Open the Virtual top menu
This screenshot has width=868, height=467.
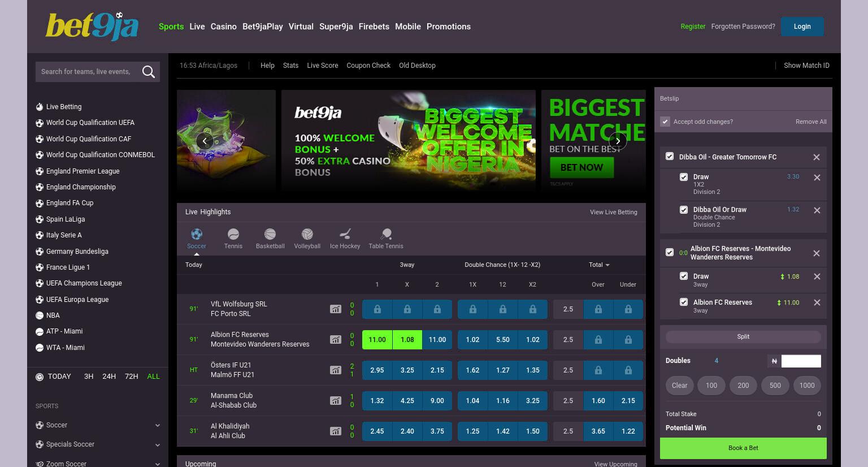pos(301,27)
